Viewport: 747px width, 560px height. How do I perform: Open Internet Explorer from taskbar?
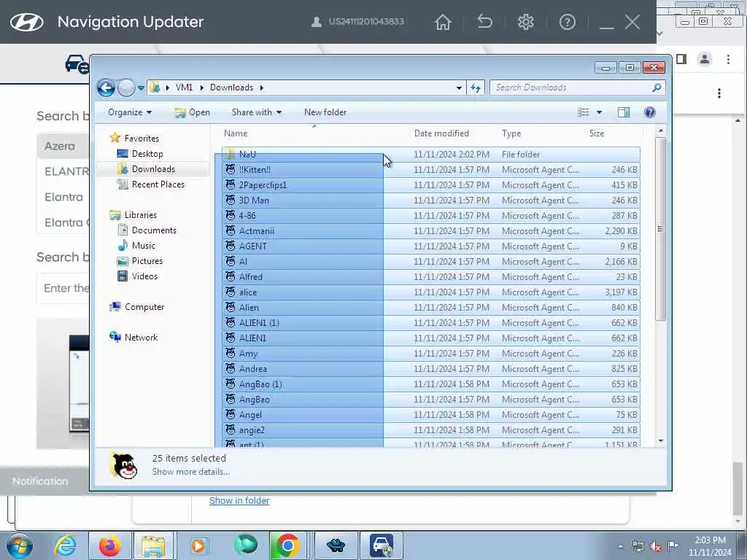click(65, 545)
